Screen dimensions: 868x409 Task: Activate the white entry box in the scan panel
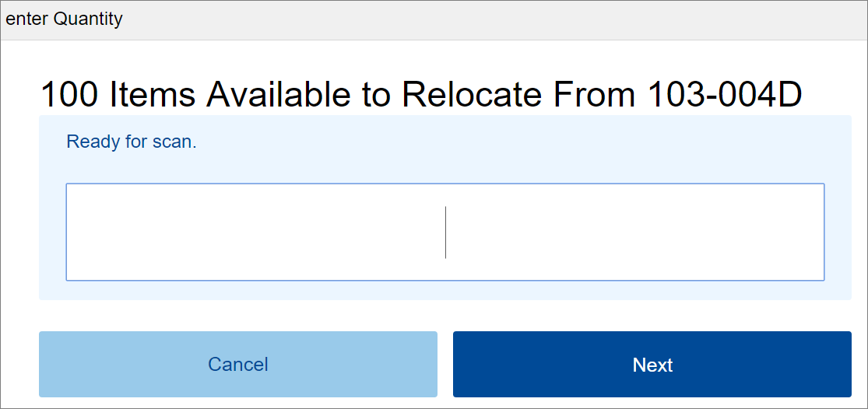point(445,232)
